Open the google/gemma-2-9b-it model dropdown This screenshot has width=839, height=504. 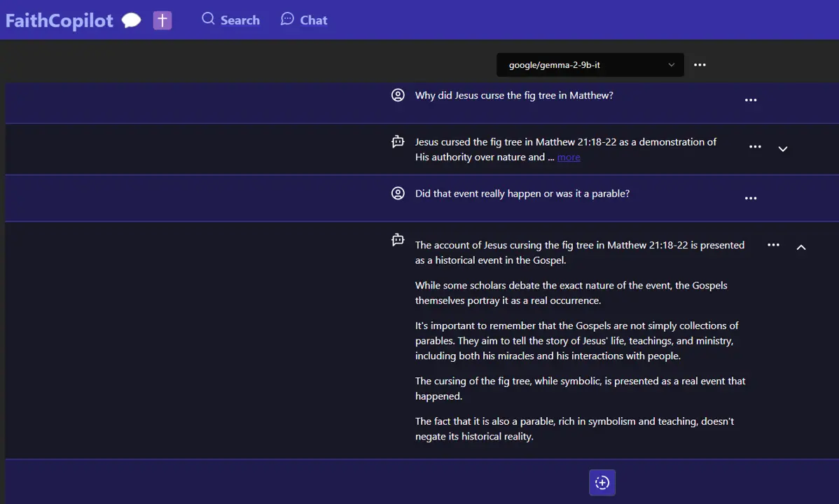(590, 64)
